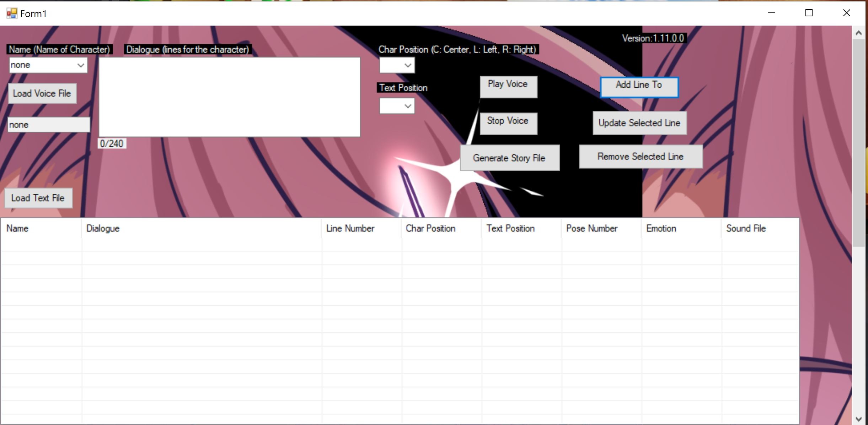Click the Form1 application icon
Screen dimensions: 868x425
[x=12, y=13]
